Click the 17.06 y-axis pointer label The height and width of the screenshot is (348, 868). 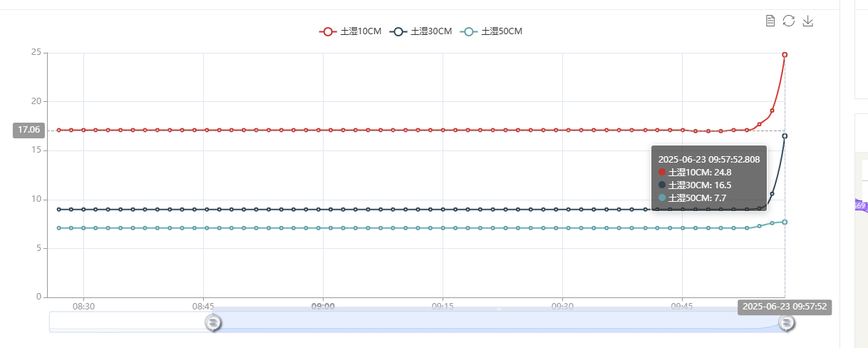(x=29, y=130)
